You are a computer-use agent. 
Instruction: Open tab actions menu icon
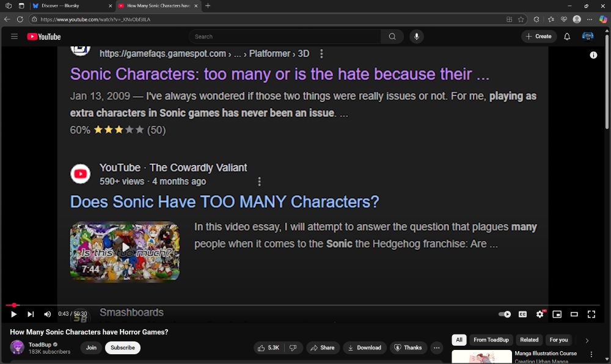coord(21,6)
